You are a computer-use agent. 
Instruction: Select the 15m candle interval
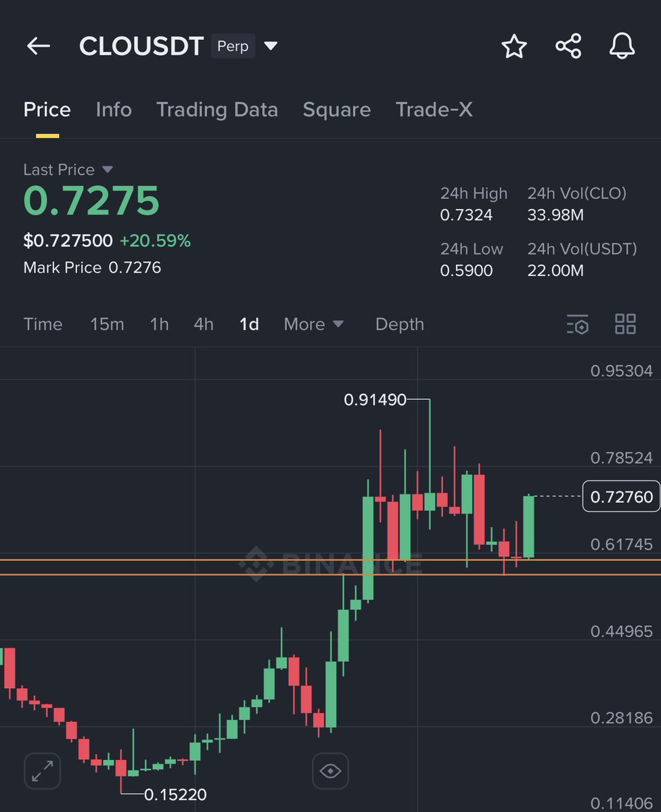pos(107,324)
